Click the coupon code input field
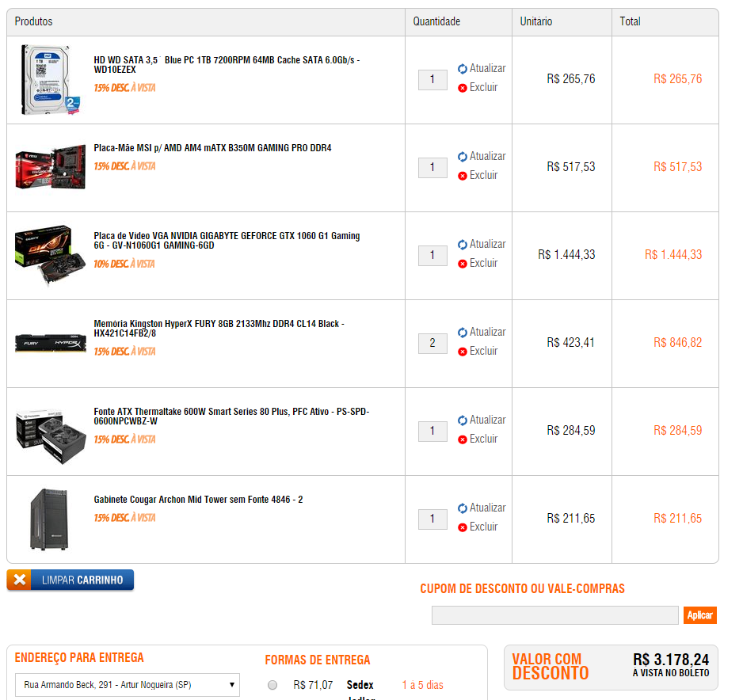743x700 pixels. (555, 615)
